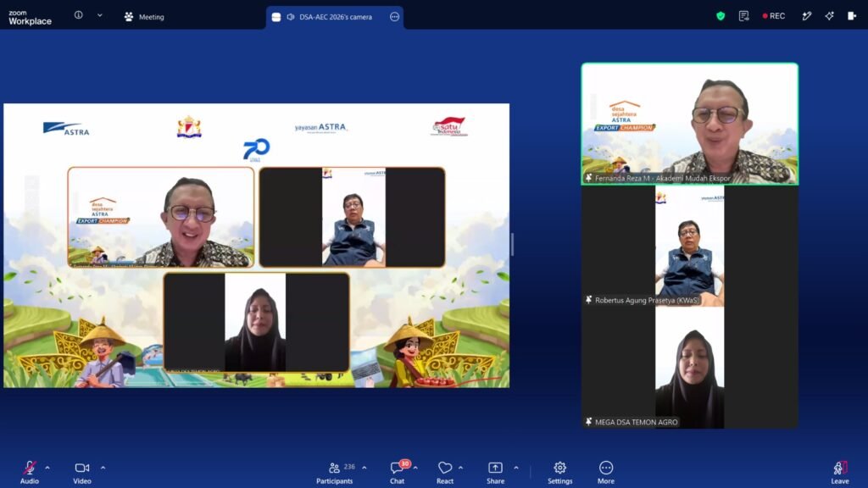Open the Participants panel
Viewport: 868px width, 488px height.
pos(334,473)
